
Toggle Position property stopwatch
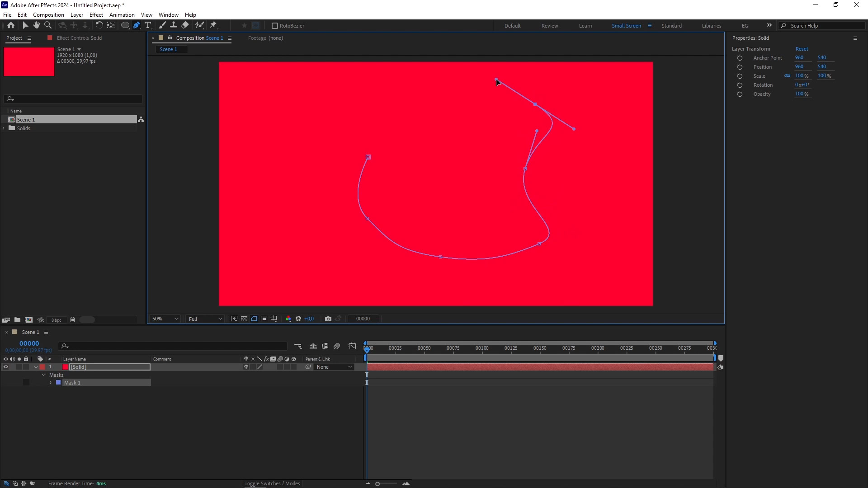[740, 67]
